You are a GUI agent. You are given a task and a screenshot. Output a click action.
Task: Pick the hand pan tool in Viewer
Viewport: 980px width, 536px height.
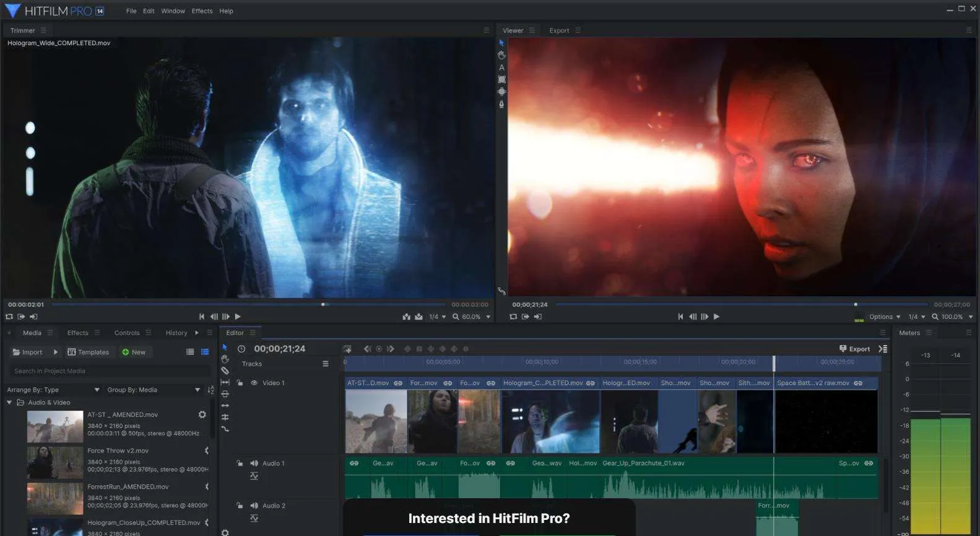pos(501,55)
